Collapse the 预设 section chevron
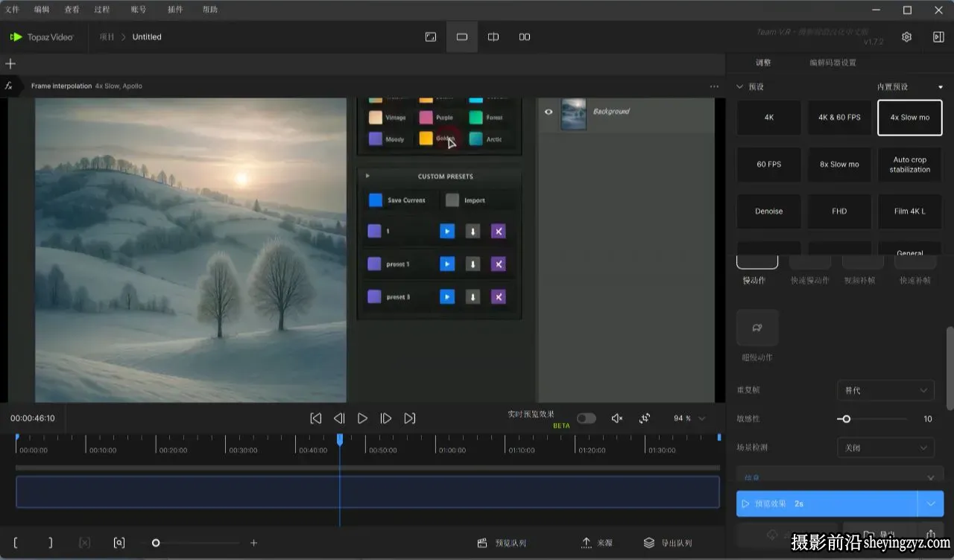Screen dimensions: 954x560 click(740, 87)
